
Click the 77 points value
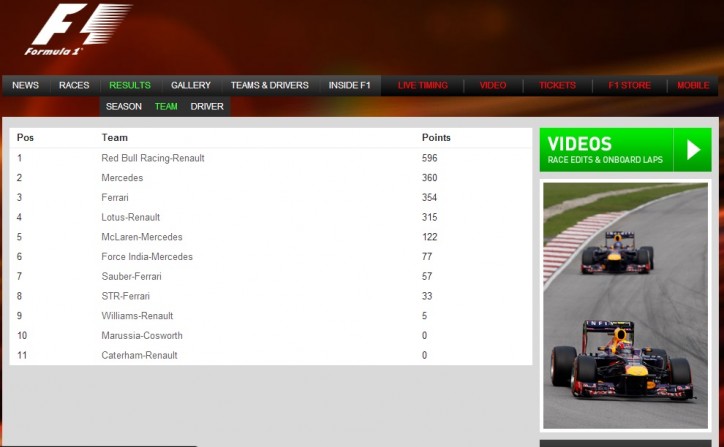(427, 257)
